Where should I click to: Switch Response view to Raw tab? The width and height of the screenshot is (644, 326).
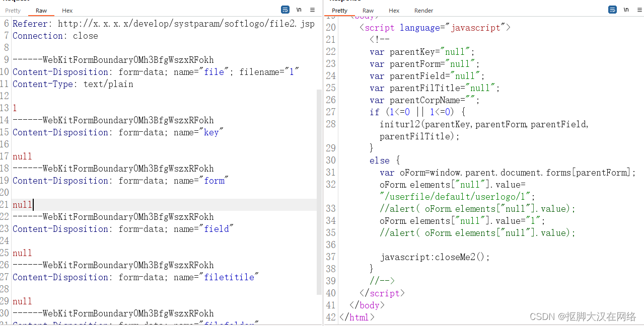coord(368,11)
